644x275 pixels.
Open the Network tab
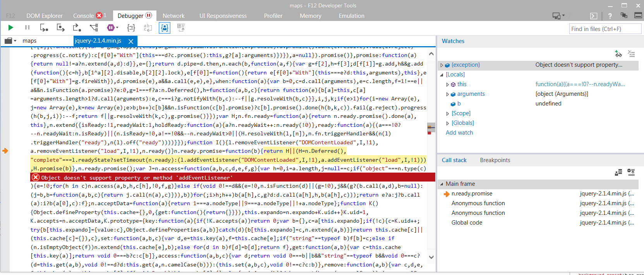(173, 16)
